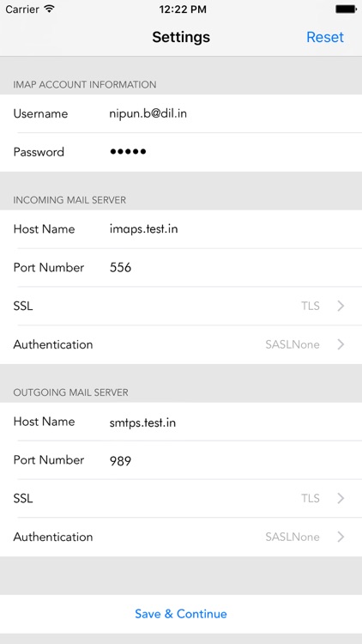Viewport: 362px width, 644px height.
Task: Open outgoing Authentication SASLNone setting
Action: click(181, 538)
